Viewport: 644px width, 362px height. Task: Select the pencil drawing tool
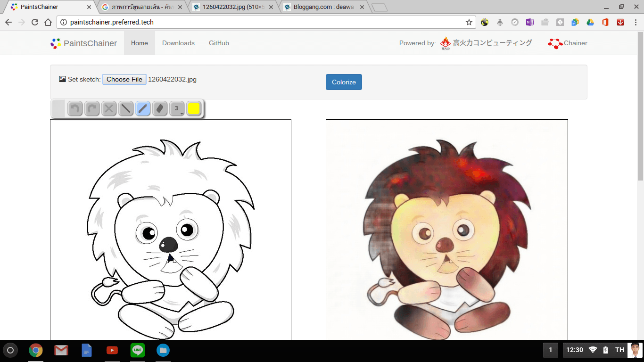click(143, 109)
